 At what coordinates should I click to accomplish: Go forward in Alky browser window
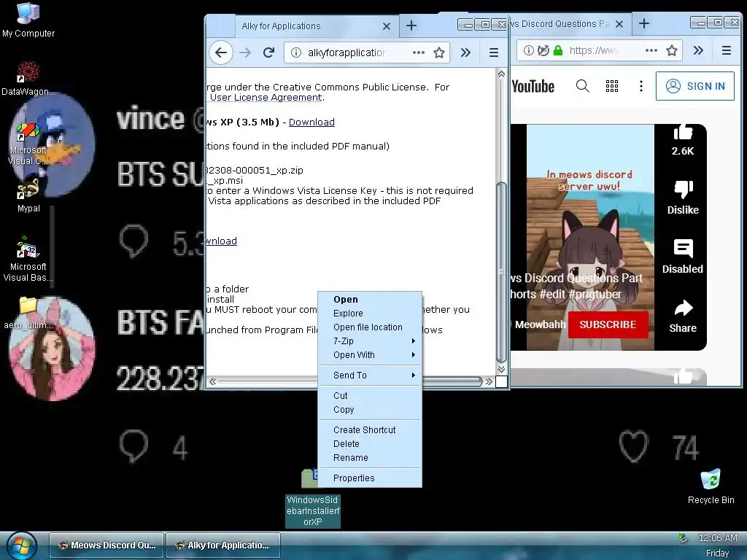tap(245, 52)
